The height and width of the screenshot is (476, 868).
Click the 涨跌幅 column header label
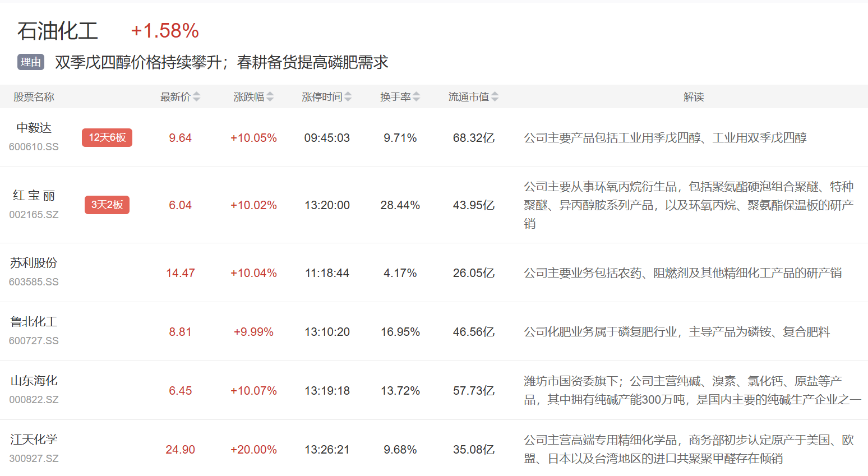coord(249,97)
